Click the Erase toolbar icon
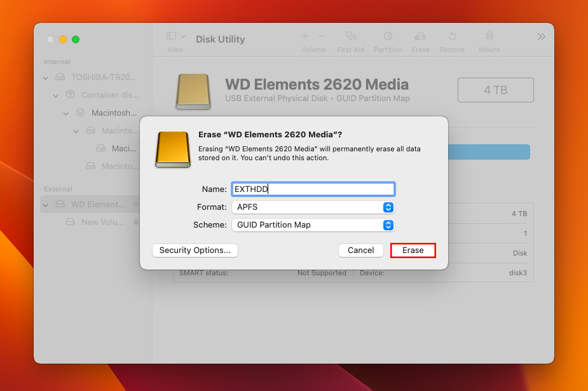 [x=420, y=36]
